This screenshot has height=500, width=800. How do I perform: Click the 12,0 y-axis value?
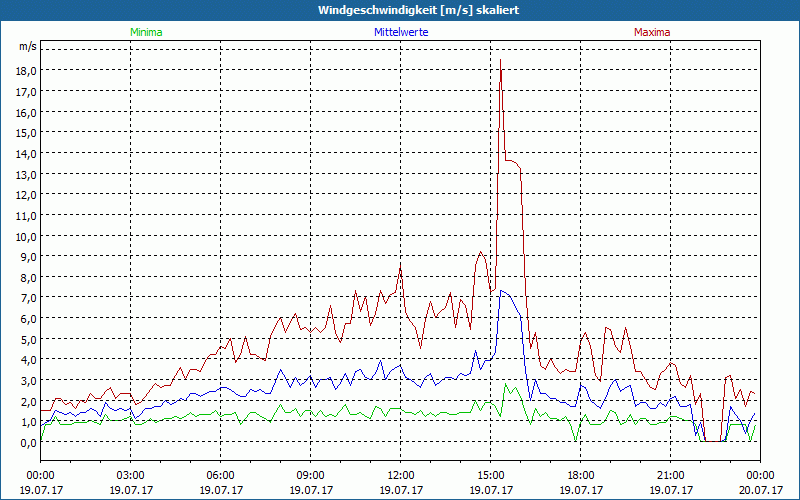point(28,195)
